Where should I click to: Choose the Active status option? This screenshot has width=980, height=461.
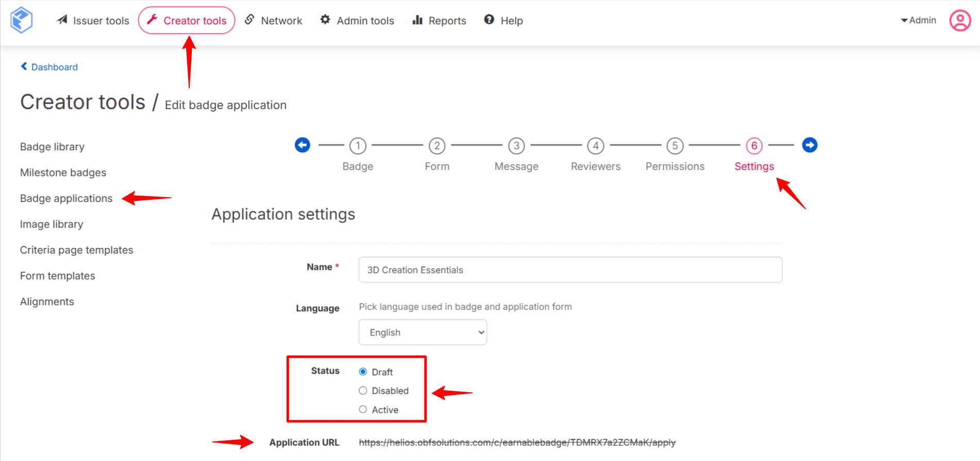[x=363, y=409]
